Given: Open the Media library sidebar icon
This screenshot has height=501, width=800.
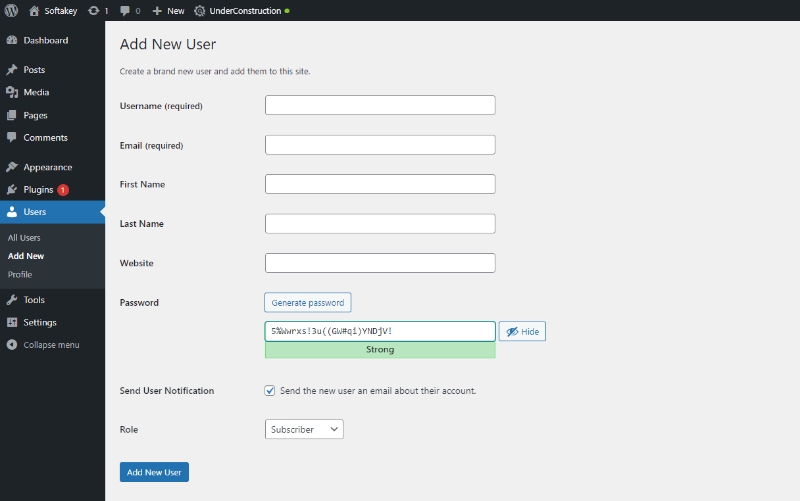Looking at the screenshot, I should (12, 92).
